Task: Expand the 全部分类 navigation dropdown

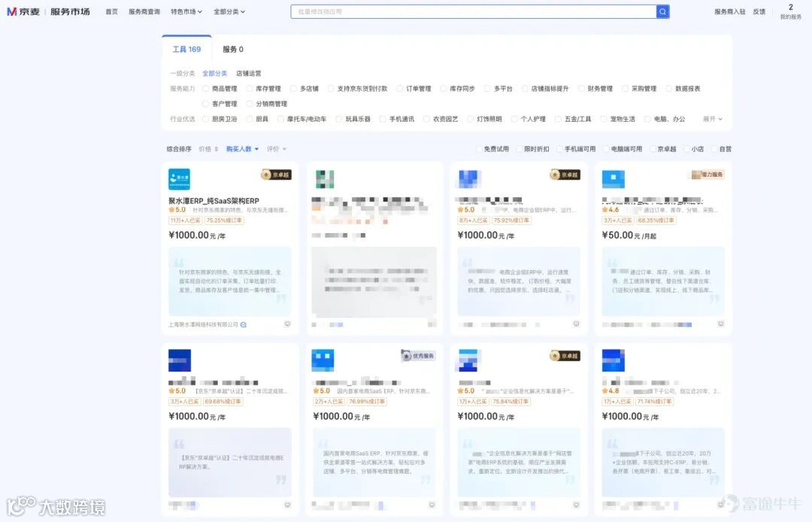Action: coord(227,11)
